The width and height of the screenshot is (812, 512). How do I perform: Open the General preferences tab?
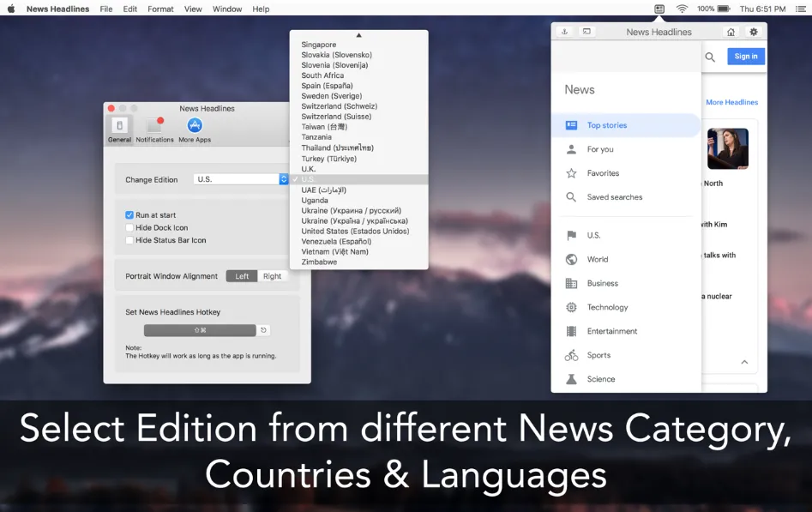pos(120,130)
